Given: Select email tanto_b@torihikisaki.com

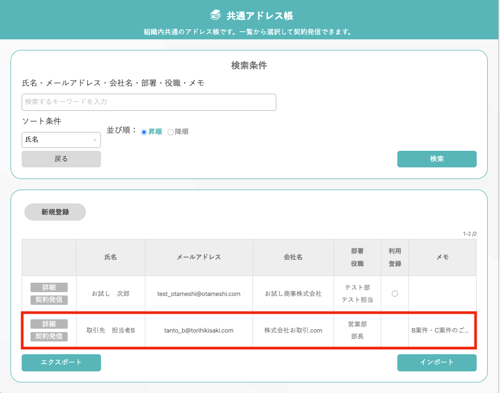Looking at the screenshot, I should (199, 330).
